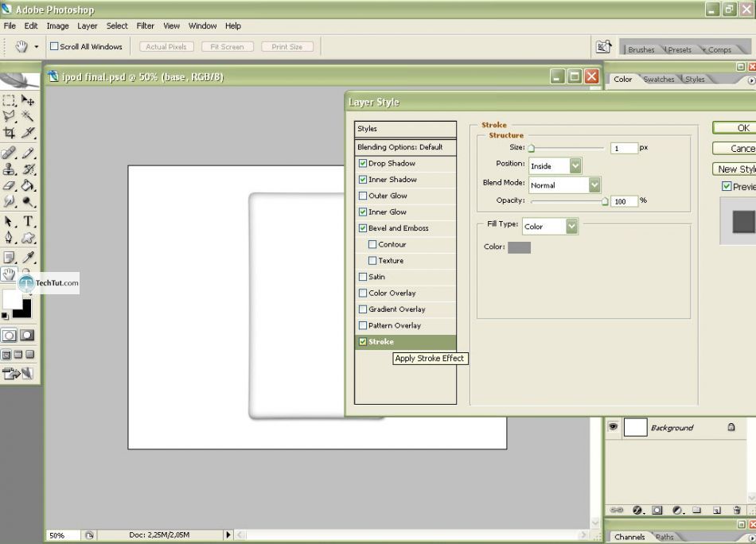Select the Pen tool
Viewport: 756px width, 544px height.
point(10,238)
